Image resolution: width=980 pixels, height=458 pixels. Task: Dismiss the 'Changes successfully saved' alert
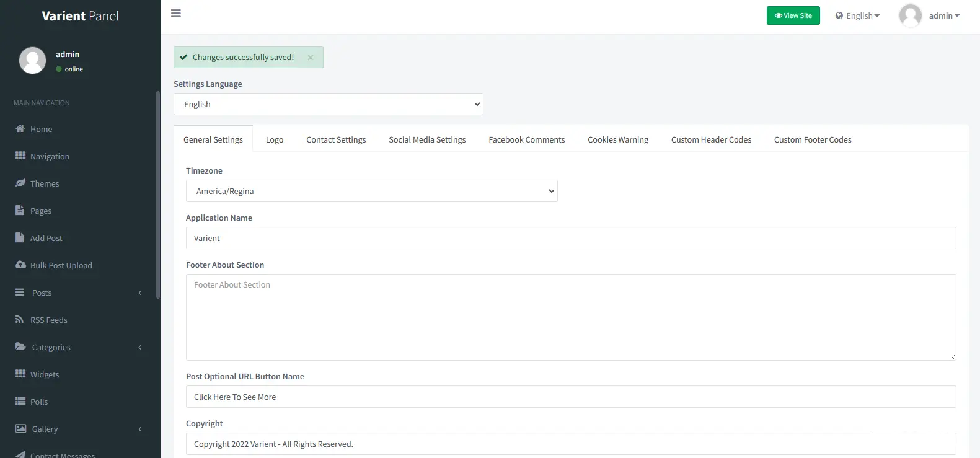click(x=311, y=58)
